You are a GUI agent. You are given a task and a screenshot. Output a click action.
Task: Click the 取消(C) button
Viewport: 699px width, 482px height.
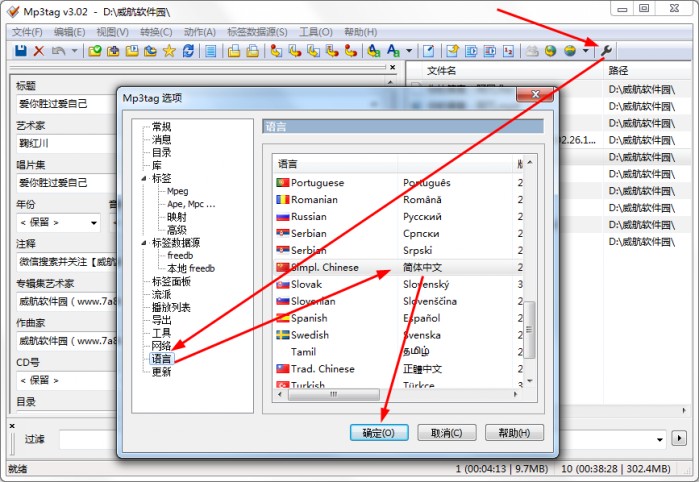point(447,433)
